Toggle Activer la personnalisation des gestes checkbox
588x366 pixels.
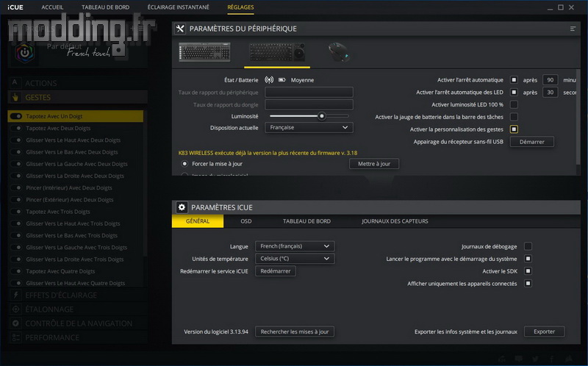(514, 129)
